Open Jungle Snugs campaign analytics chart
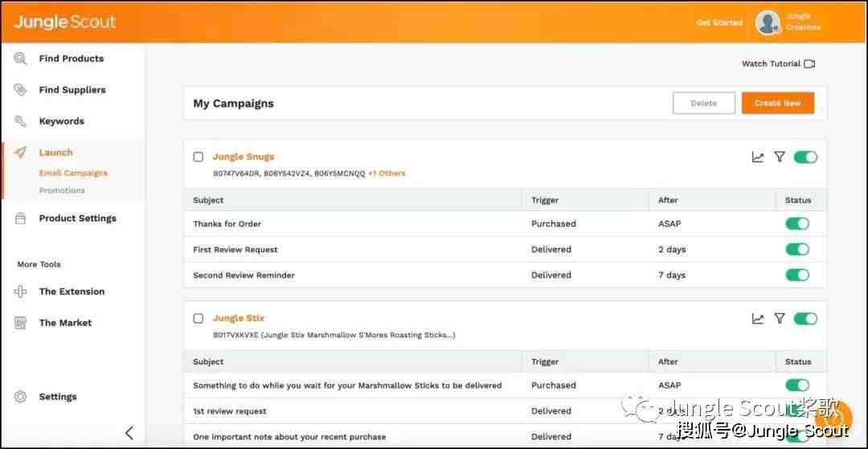868x449 pixels. click(x=758, y=157)
